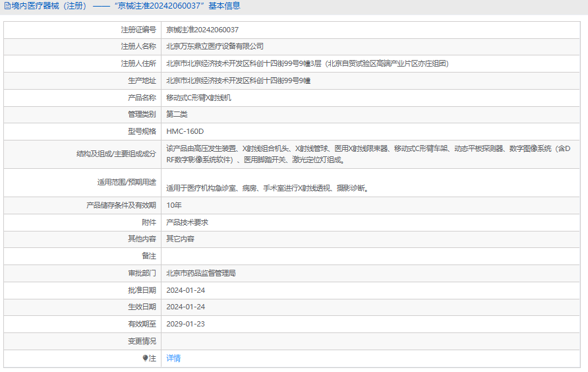Screen dimensions: 588x372
Task: Click the 生效日期 row date 2024-01-24
Action: point(186,307)
